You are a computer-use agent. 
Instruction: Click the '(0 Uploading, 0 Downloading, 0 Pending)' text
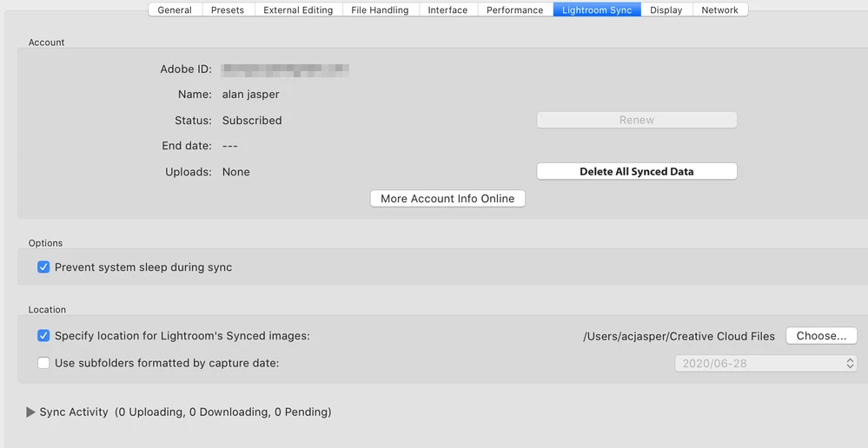(x=223, y=412)
